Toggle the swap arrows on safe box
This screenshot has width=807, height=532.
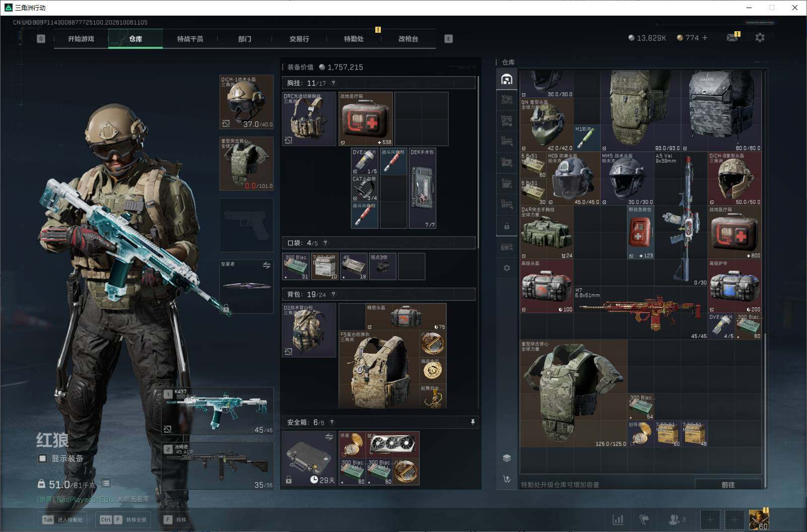pos(329,437)
